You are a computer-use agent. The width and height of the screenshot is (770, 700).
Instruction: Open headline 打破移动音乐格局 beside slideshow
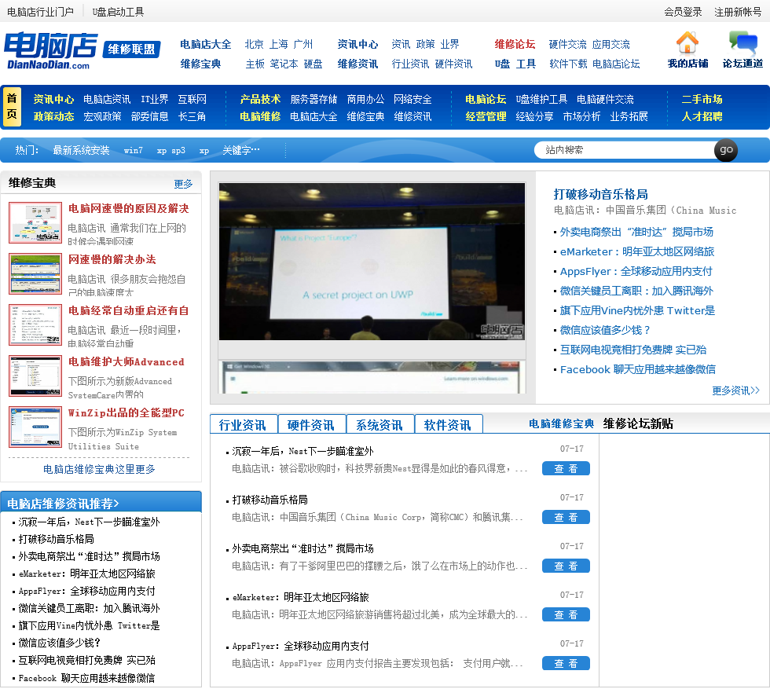pos(600,194)
